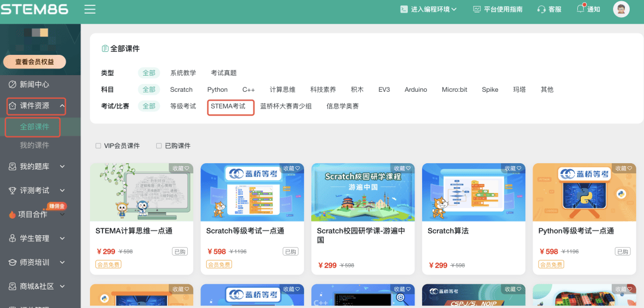Toggle the hamburger menu beside STEM86 logo
Image resolution: width=644 pixels, height=308 pixels.
(x=90, y=9)
